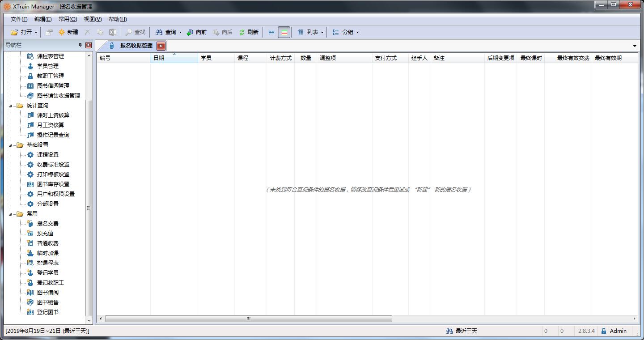Create a new record with 新建
This screenshot has width=644, height=340.
(68, 32)
